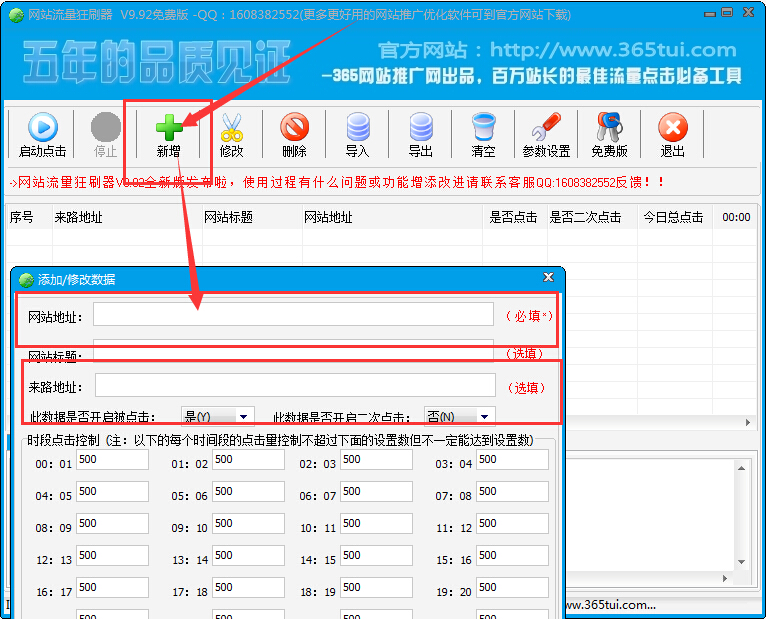Click the 00:00 column header

(735, 217)
